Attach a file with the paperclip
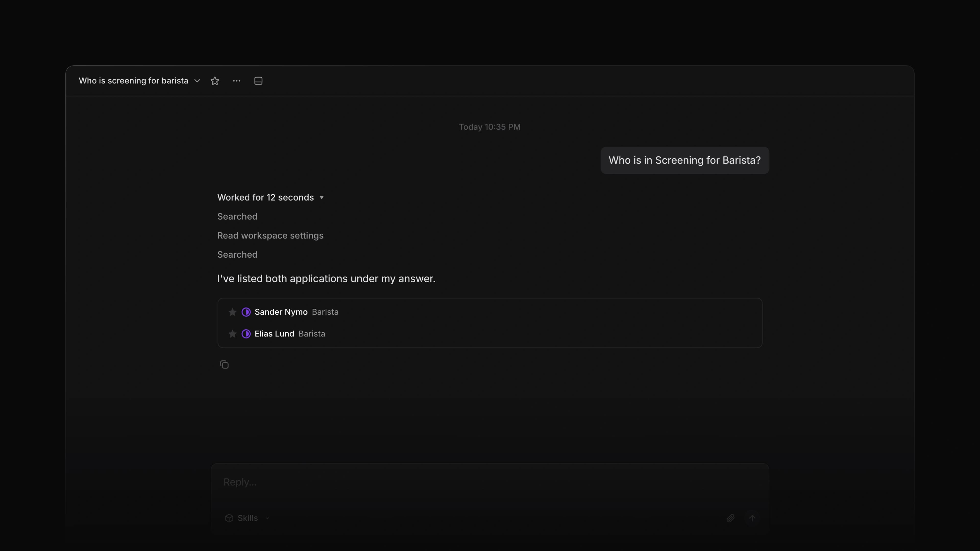 (730, 518)
